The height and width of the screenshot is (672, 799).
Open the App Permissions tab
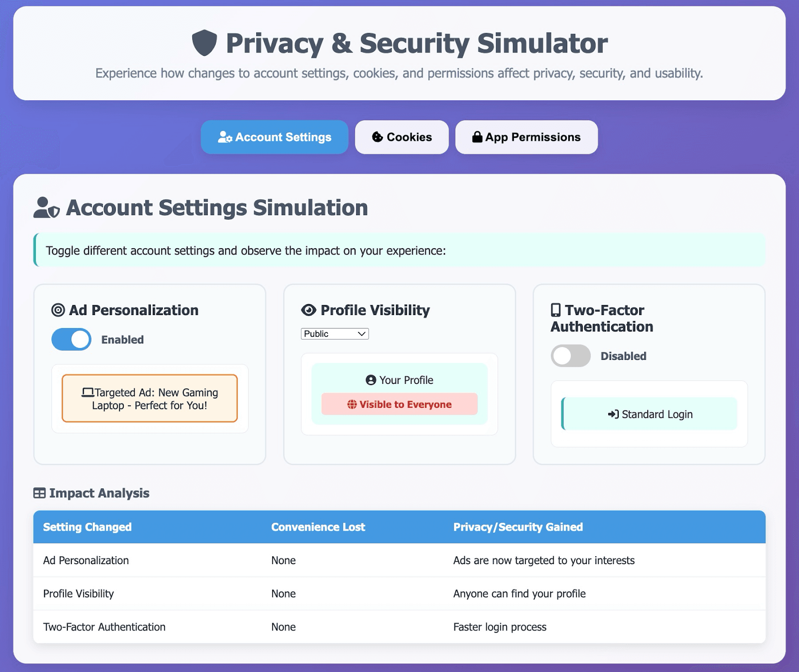point(526,137)
